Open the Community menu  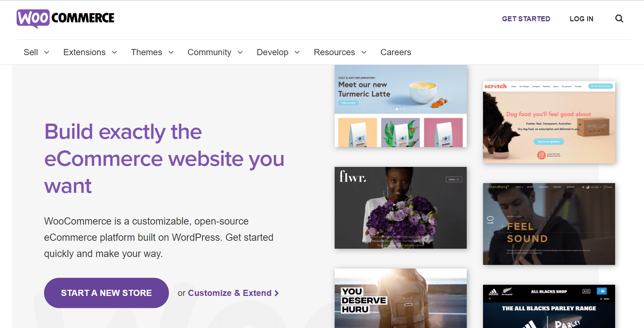tap(209, 52)
